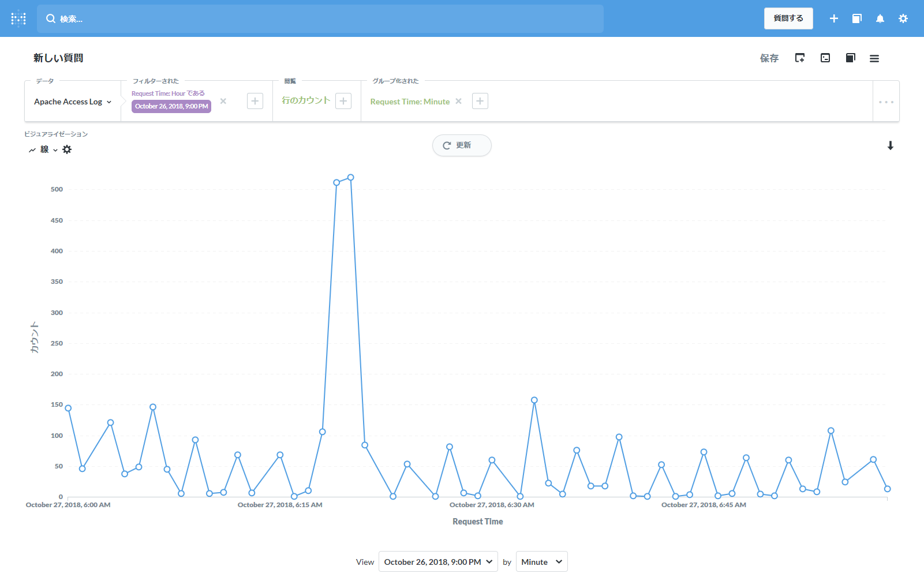Remove the Request Time Hour filter
Image resolution: width=924 pixels, height=581 pixels.
coord(223,101)
